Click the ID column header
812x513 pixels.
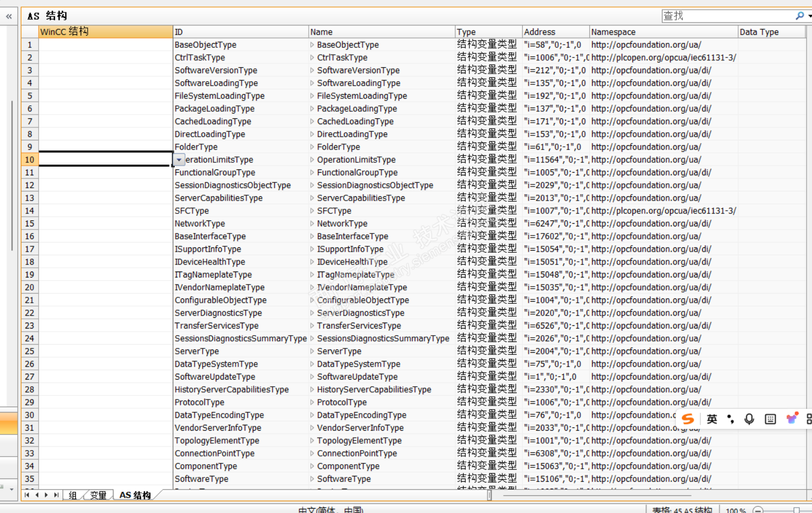pos(241,32)
